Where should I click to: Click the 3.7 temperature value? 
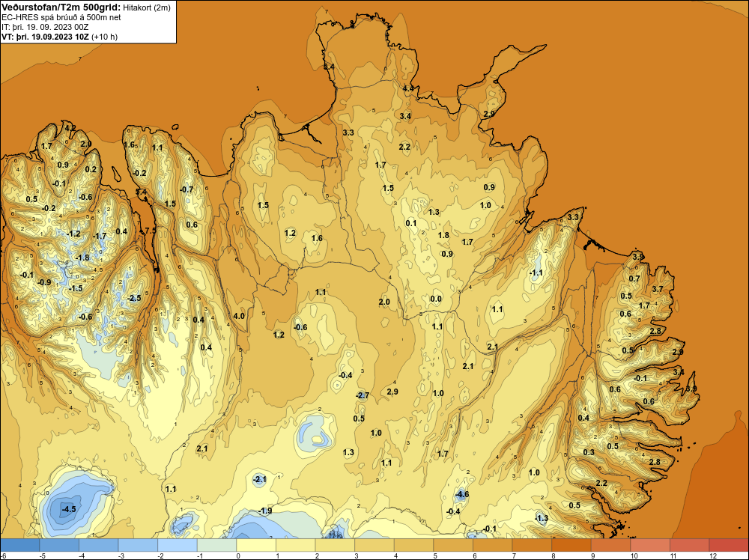click(658, 289)
